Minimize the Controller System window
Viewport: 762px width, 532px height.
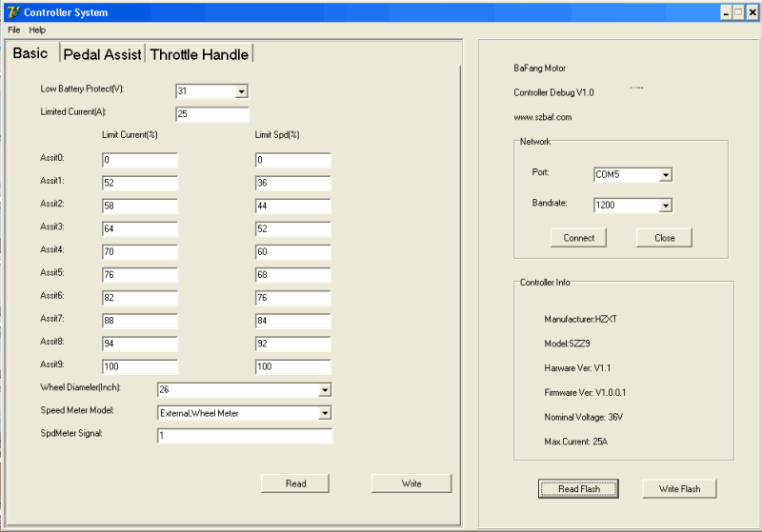(726, 12)
